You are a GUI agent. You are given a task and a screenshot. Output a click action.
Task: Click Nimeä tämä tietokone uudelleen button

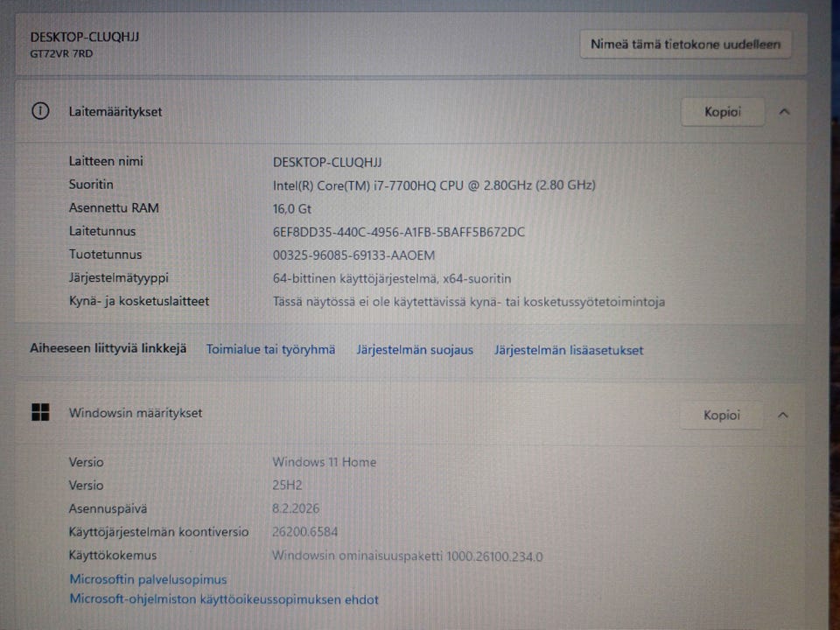pos(686,45)
